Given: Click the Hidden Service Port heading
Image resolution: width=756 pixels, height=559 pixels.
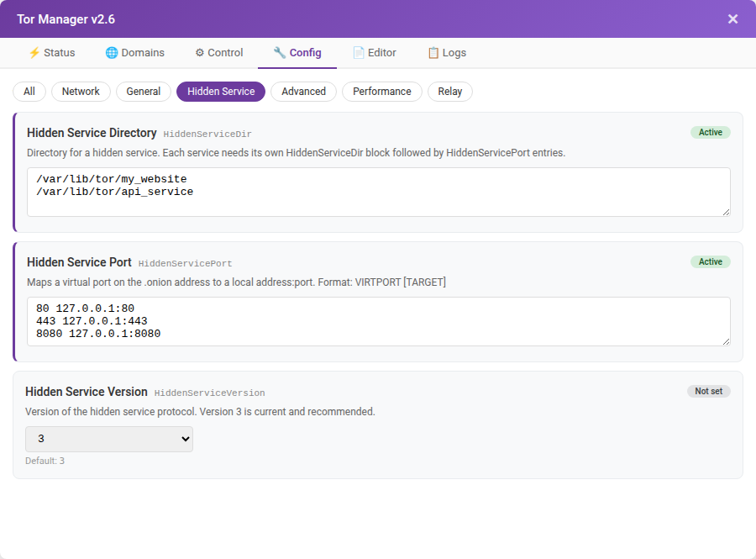Looking at the screenshot, I should point(79,262).
